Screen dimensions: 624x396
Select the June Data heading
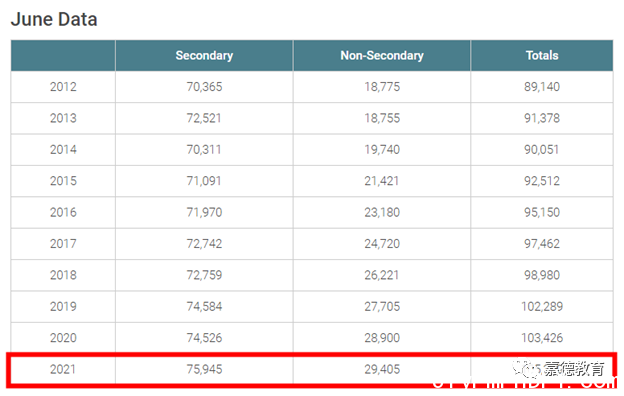(54, 20)
